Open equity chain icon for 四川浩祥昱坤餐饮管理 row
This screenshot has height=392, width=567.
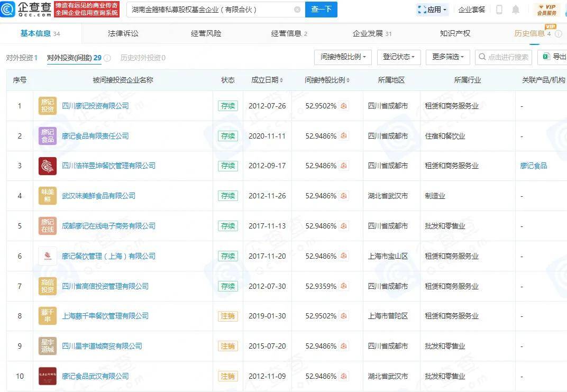343,166
